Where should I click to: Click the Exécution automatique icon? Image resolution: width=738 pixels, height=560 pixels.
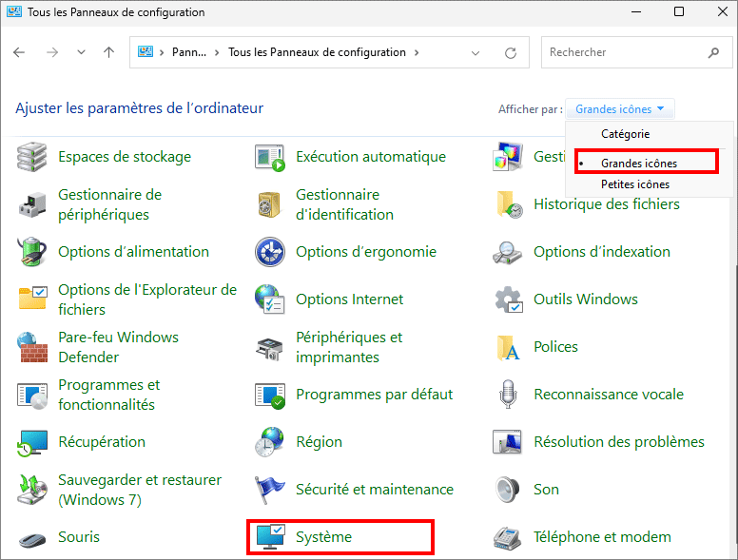pyautogui.click(x=270, y=158)
